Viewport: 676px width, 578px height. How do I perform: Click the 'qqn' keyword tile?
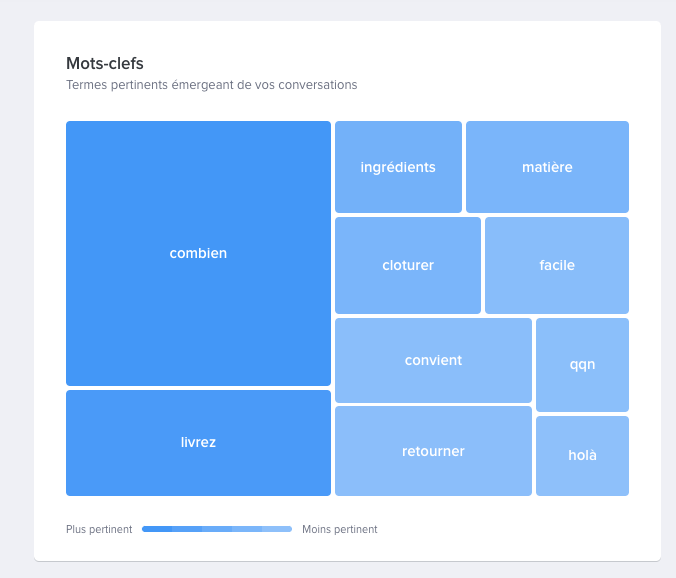click(582, 365)
